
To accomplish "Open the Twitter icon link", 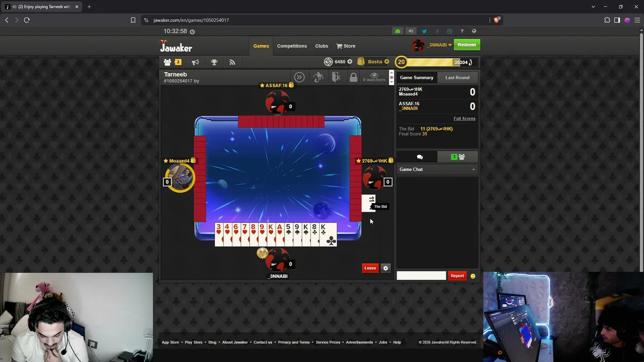I will pos(424,31).
